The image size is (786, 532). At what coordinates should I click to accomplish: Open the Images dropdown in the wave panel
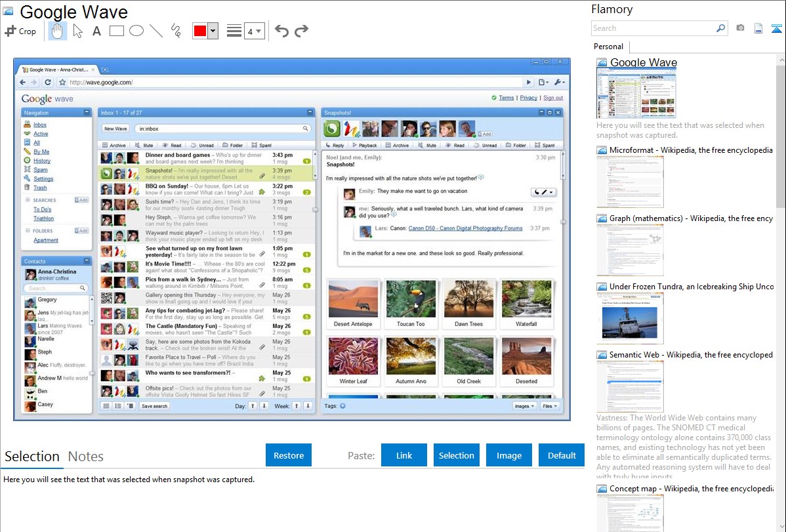pos(524,406)
